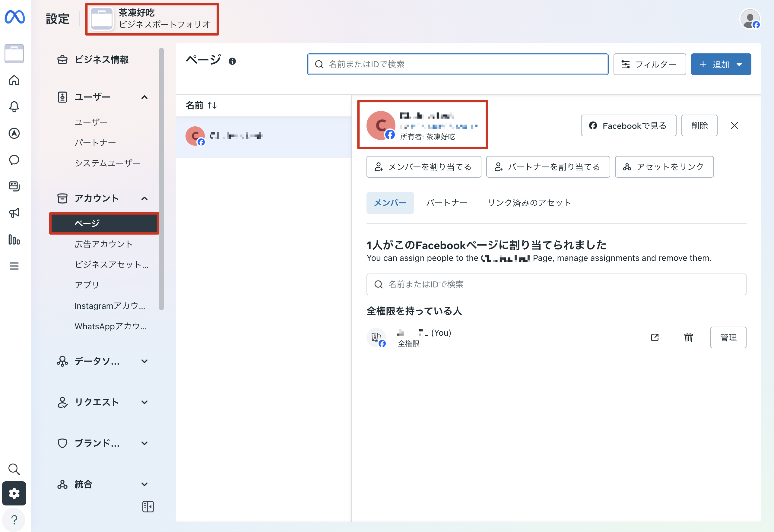Open assigned member in new window icon

click(x=655, y=337)
